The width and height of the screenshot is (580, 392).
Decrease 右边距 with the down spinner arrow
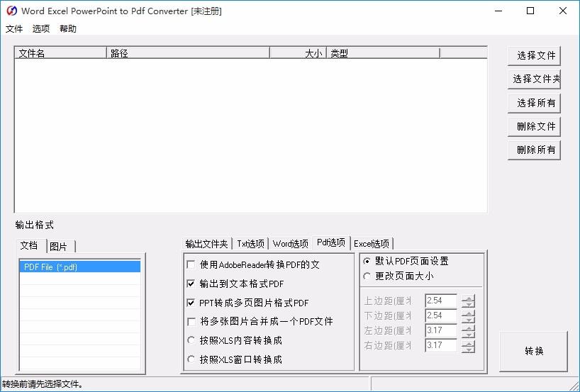click(468, 349)
